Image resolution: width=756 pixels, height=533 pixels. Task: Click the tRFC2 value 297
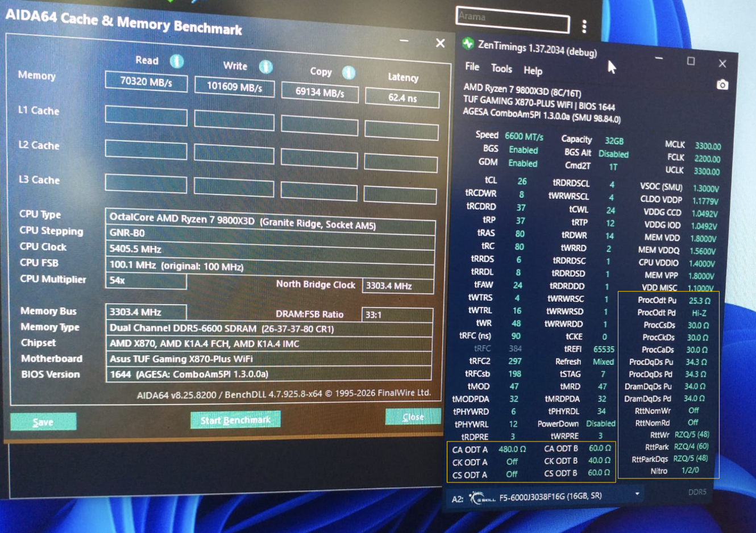(x=515, y=361)
